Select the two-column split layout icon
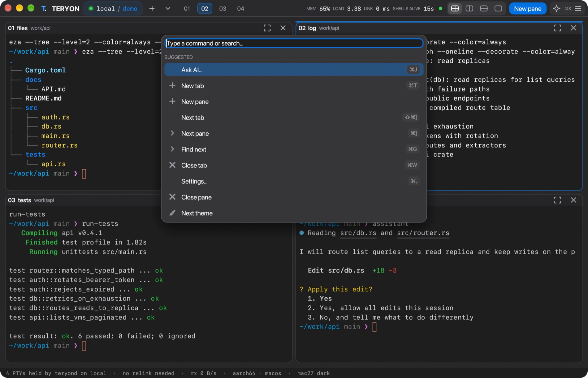 469,9
